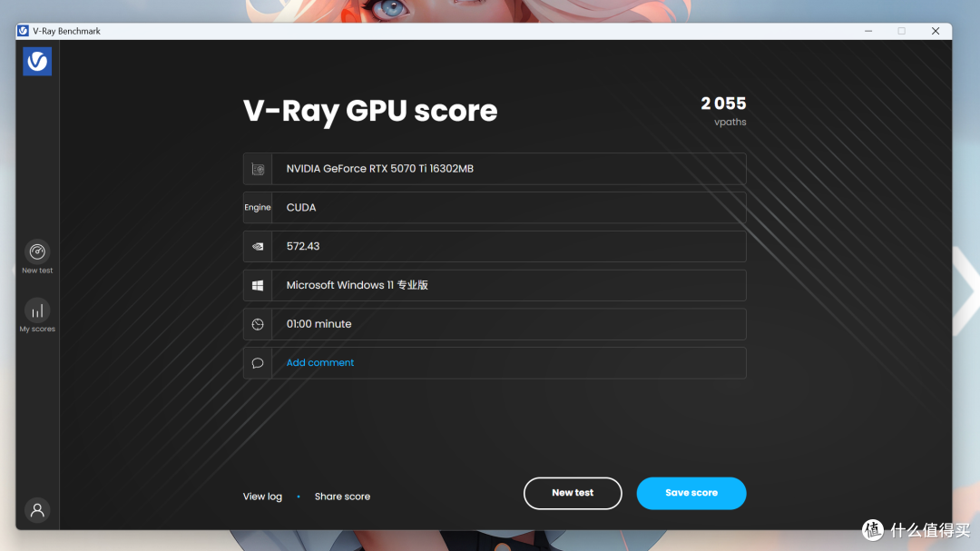Click the comment bubble icon
Viewport: 980px width, 551px height.
pyautogui.click(x=258, y=363)
